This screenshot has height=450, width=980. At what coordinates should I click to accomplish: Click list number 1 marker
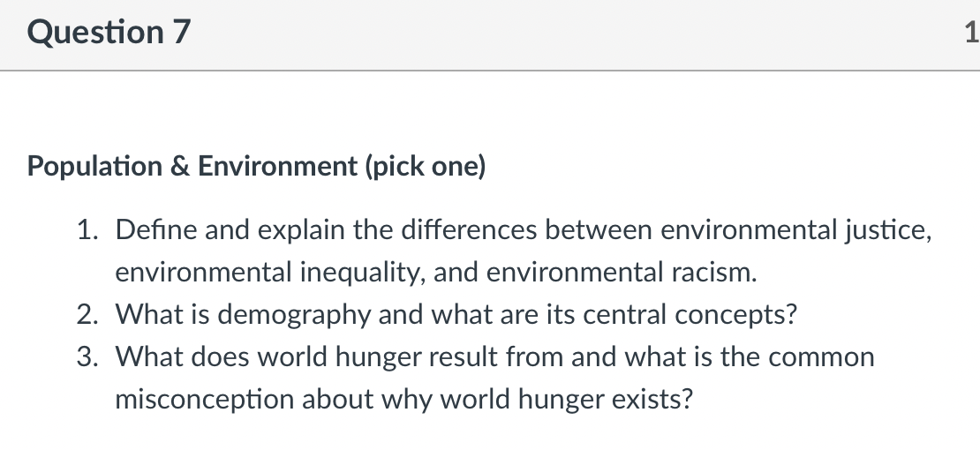coord(87,230)
